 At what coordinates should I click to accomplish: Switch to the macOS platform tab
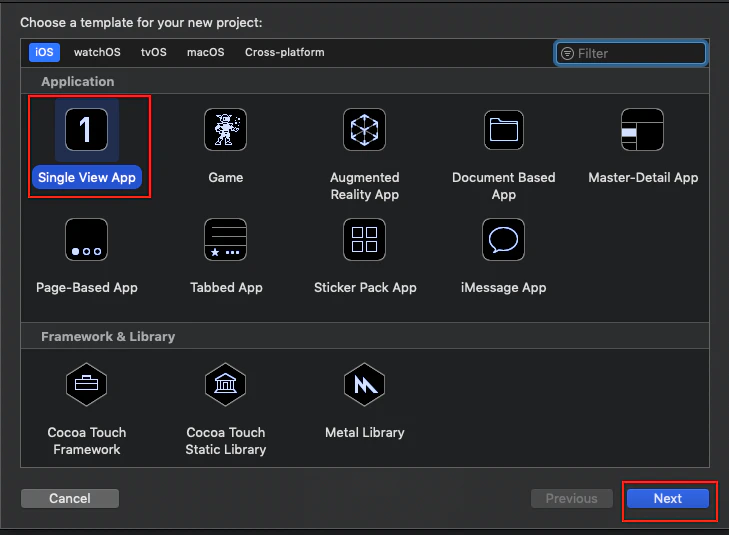[x=205, y=52]
